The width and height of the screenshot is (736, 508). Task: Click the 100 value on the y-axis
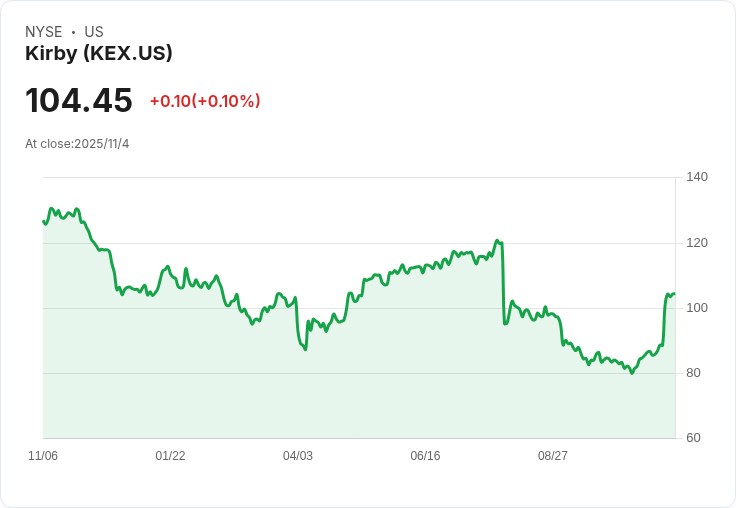[697, 308]
